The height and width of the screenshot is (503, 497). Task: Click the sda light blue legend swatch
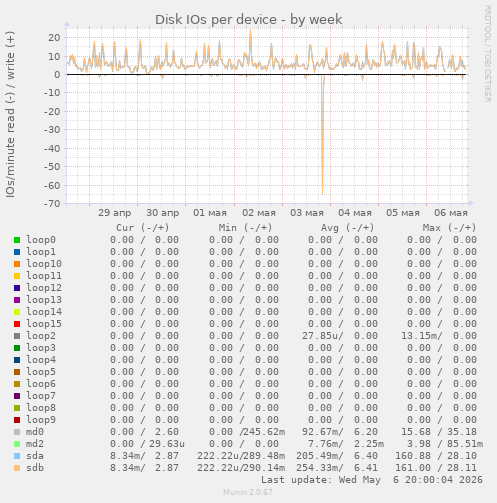point(17,456)
